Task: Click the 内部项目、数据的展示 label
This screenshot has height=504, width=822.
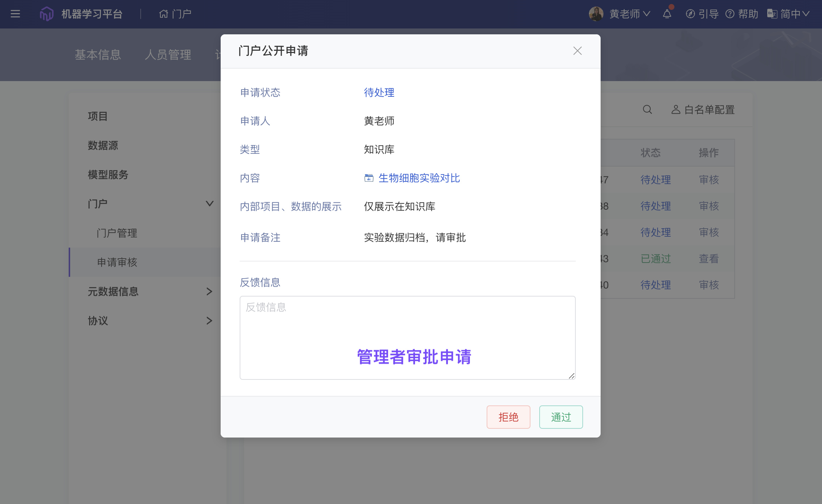Action: click(291, 206)
